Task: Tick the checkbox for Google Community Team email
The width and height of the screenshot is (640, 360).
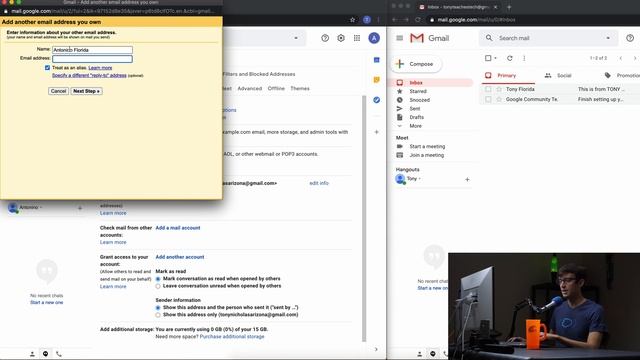Action: click(488, 99)
